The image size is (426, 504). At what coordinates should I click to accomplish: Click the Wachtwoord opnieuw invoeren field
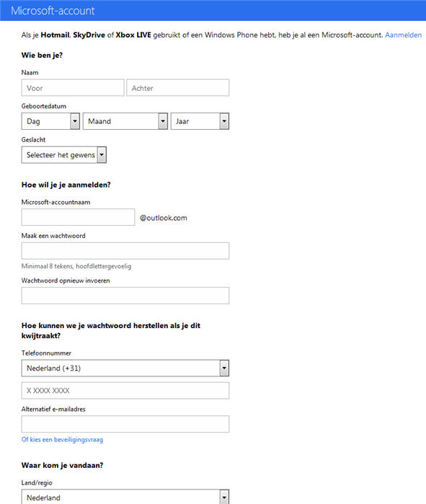[x=125, y=296]
